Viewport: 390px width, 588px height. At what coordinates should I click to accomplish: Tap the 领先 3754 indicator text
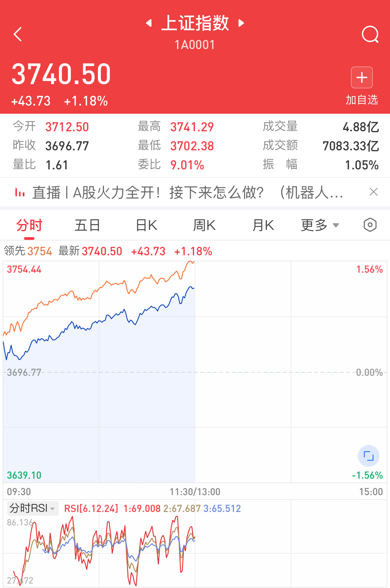[x=28, y=251]
